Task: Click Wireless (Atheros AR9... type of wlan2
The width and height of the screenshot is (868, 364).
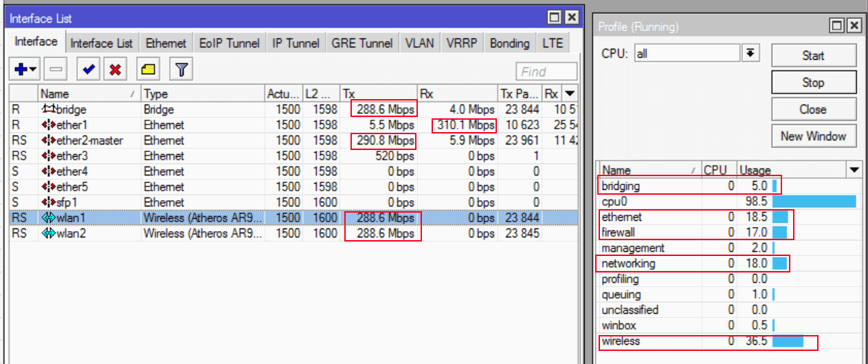Action: coord(203,233)
